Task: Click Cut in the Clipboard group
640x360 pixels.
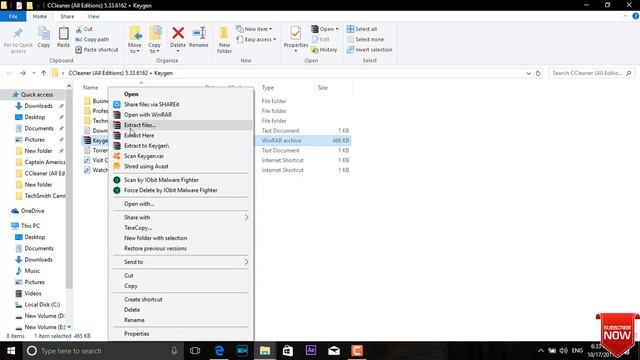Action: pos(84,29)
